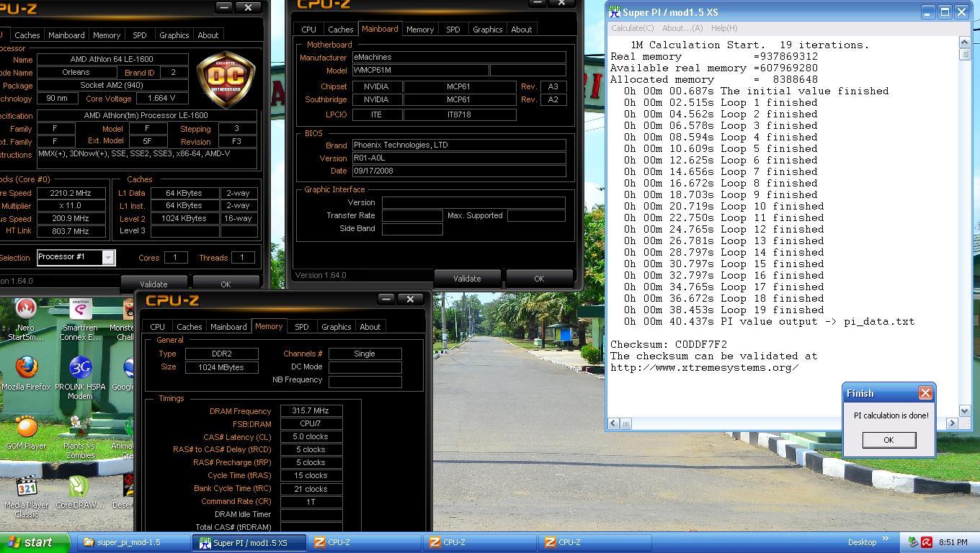
Task: Launch PROLiNK HSPA Modem shortcut
Action: pyautogui.click(x=80, y=378)
